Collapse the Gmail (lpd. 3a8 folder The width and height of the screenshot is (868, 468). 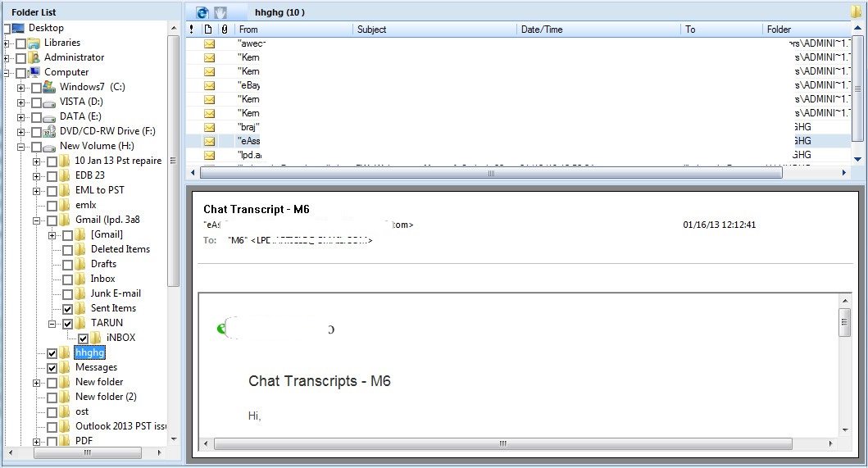[37, 220]
